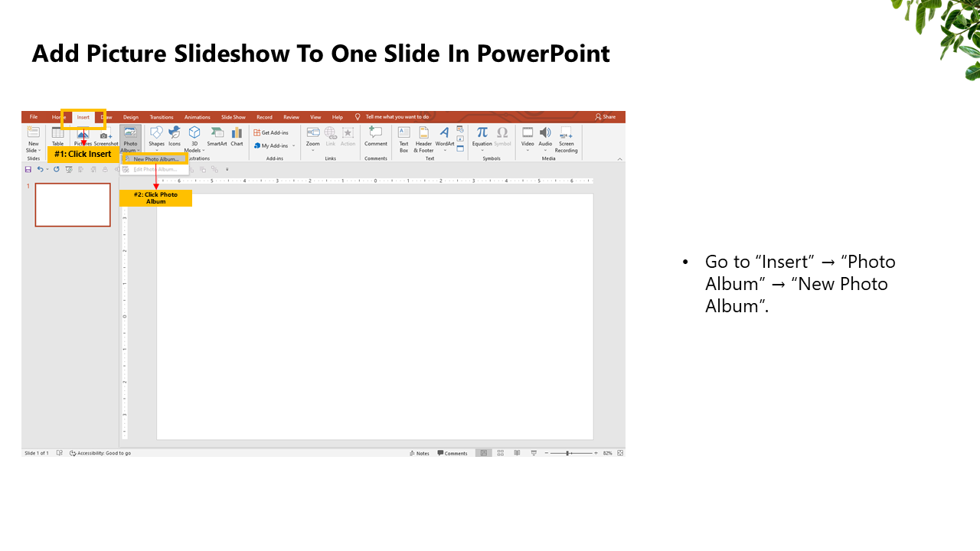Open the Animations tab

coord(197,117)
